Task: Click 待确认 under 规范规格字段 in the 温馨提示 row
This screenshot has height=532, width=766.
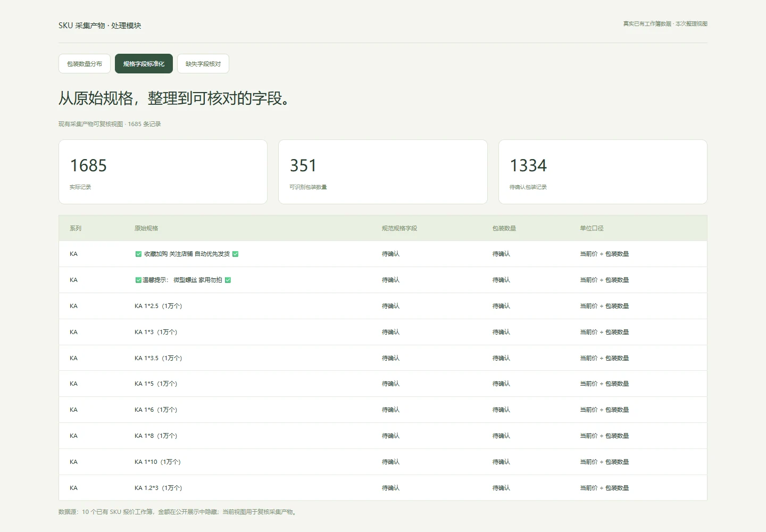Action: (390, 280)
